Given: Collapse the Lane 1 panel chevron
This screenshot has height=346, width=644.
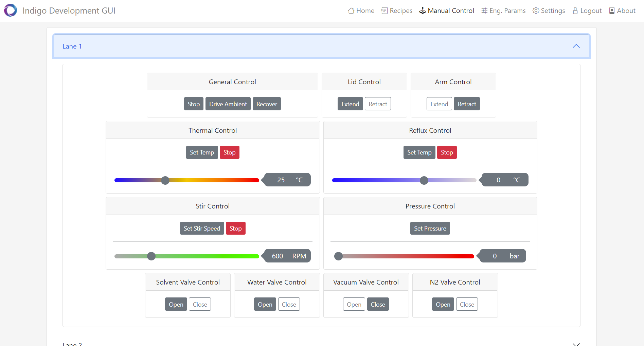Looking at the screenshot, I should [x=576, y=46].
